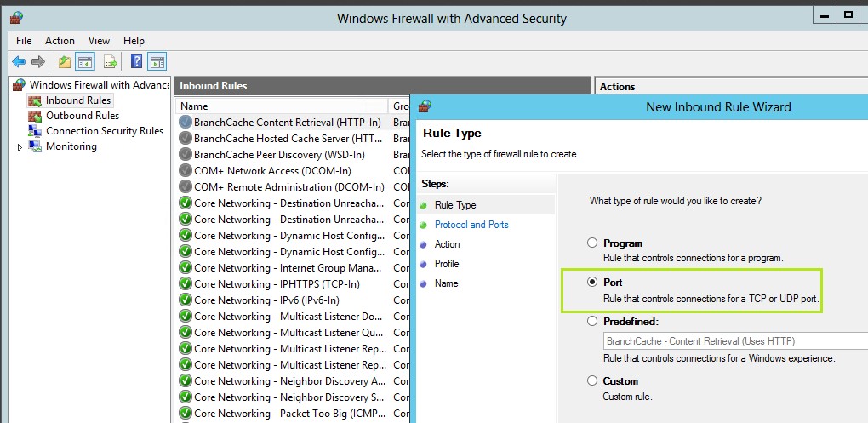Open the Action menu

pyautogui.click(x=60, y=40)
